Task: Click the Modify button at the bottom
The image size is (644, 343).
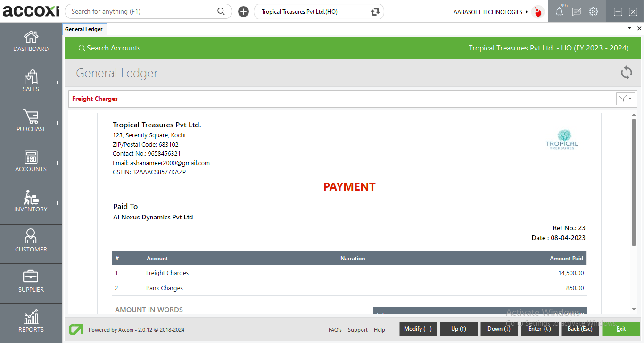Action: coord(418,328)
